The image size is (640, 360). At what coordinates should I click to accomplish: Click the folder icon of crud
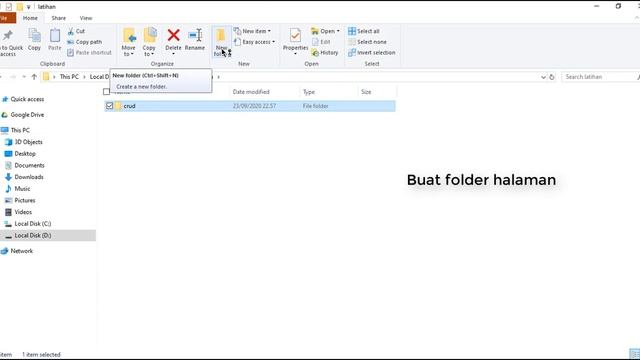(x=118, y=106)
